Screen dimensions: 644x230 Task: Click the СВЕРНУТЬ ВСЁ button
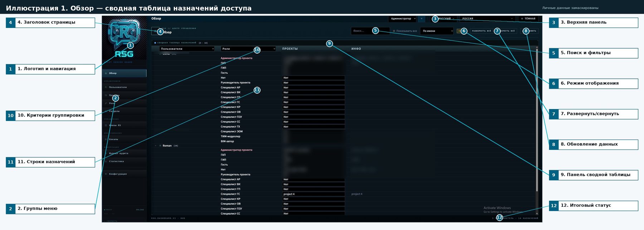[x=506, y=31]
